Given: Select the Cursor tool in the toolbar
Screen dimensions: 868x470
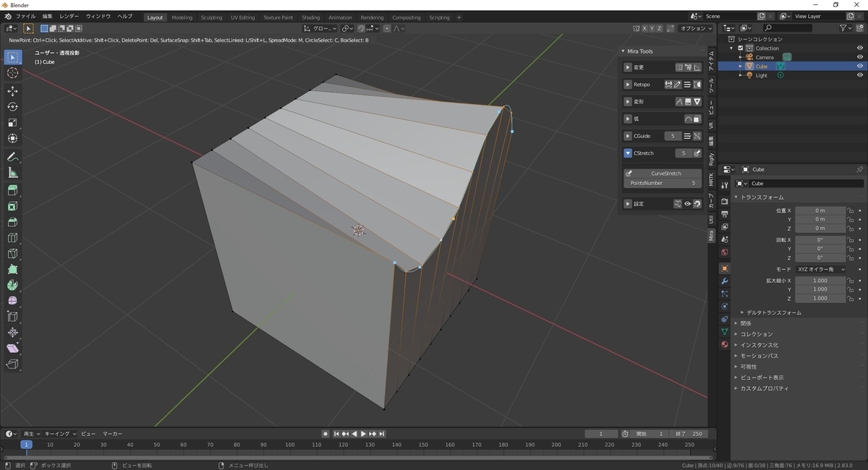Looking at the screenshot, I should tap(12, 73).
